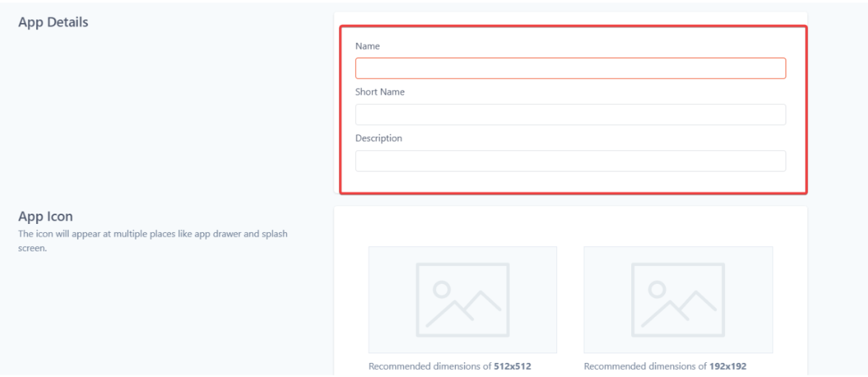Image resolution: width=868 pixels, height=377 pixels.
Task: Click the App Icon section description text
Action: [152, 234]
